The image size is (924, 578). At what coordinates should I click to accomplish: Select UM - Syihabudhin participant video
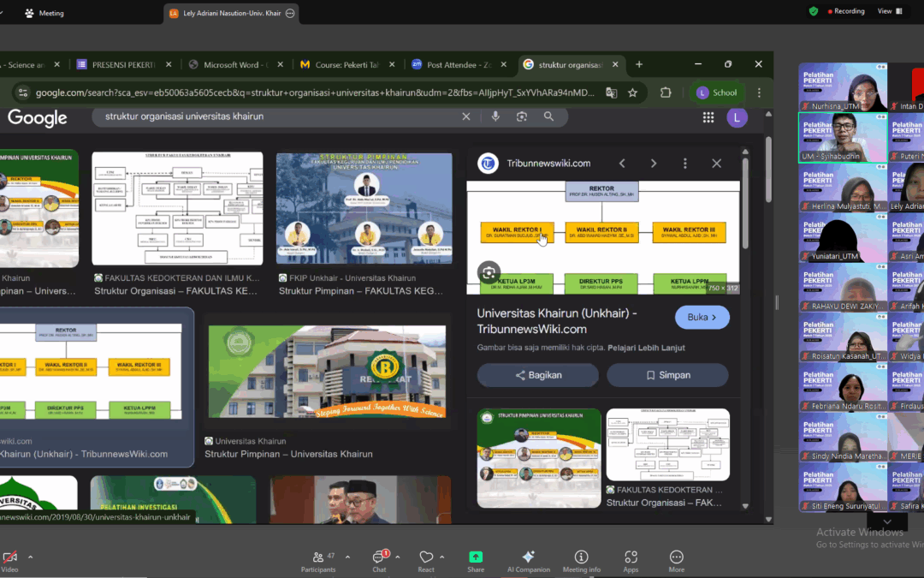point(843,137)
